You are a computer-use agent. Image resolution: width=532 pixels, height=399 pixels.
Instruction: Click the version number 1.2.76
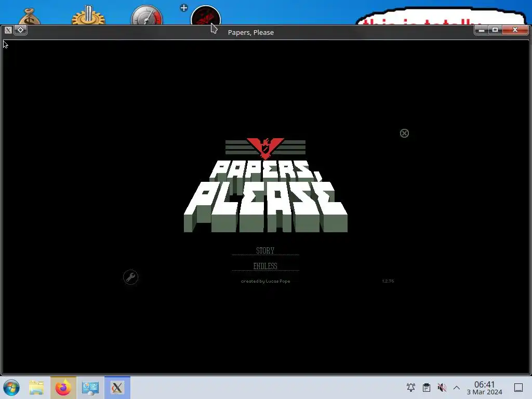[388, 281]
